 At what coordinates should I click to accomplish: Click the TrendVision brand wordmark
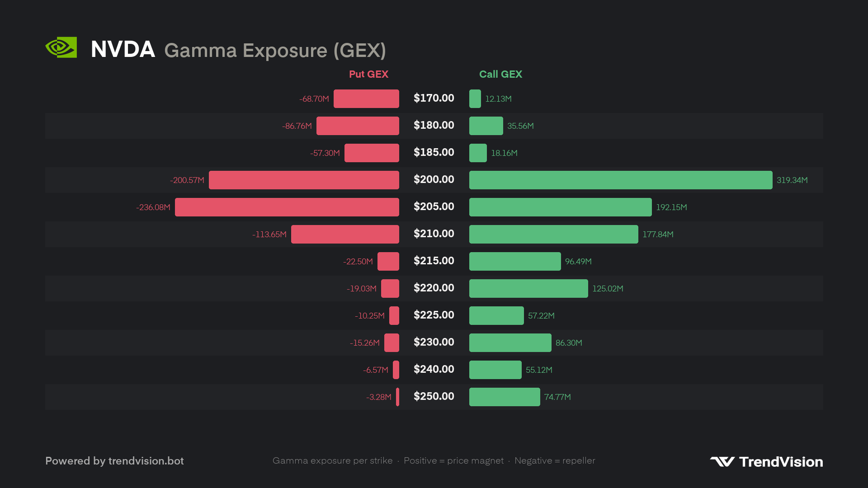(x=781, y=462)
